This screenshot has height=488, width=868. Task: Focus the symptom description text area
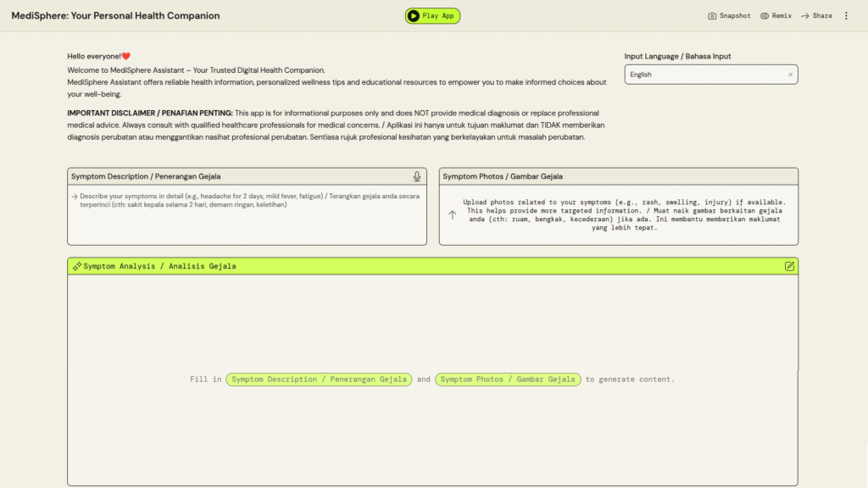click(246, 220)
